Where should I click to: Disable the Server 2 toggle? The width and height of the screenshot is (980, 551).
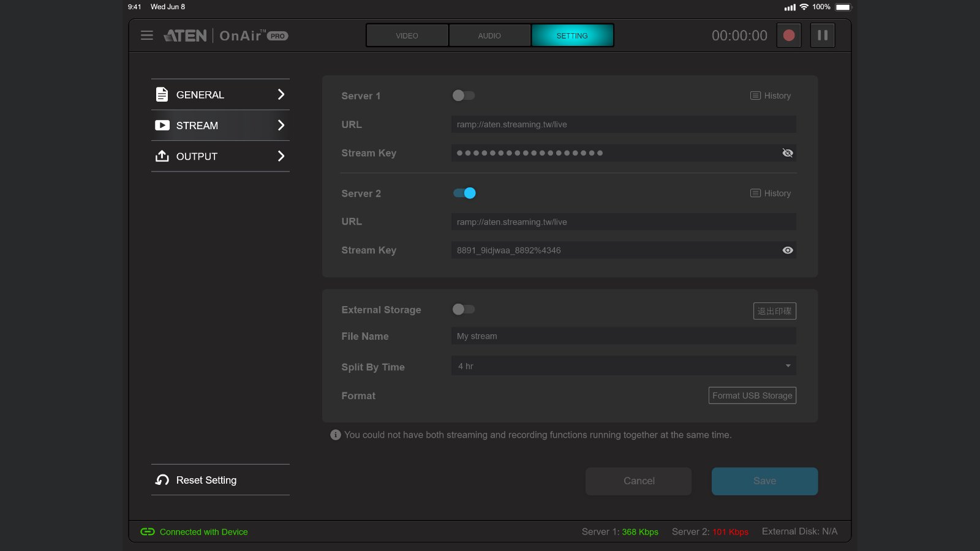pos(464,193)
